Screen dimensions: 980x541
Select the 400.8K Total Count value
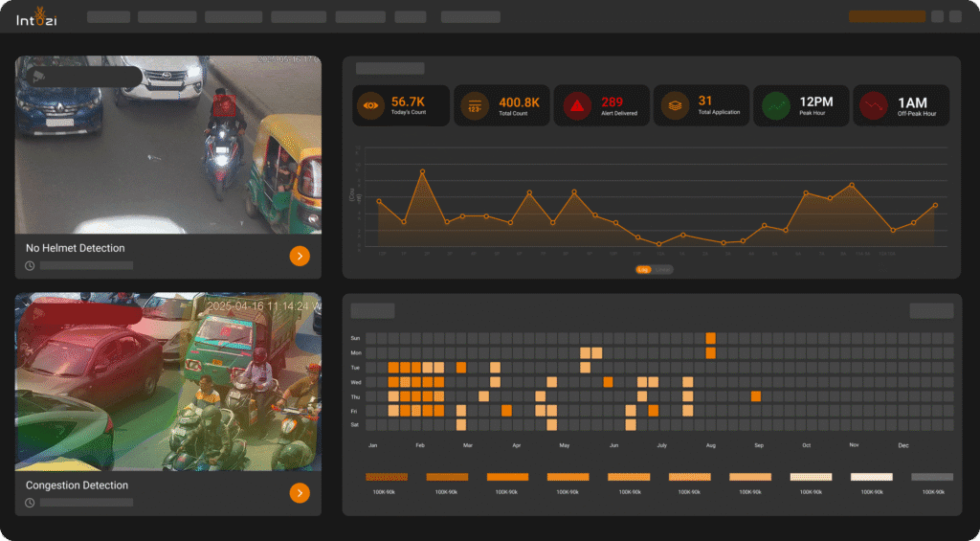tap(520, 101)
